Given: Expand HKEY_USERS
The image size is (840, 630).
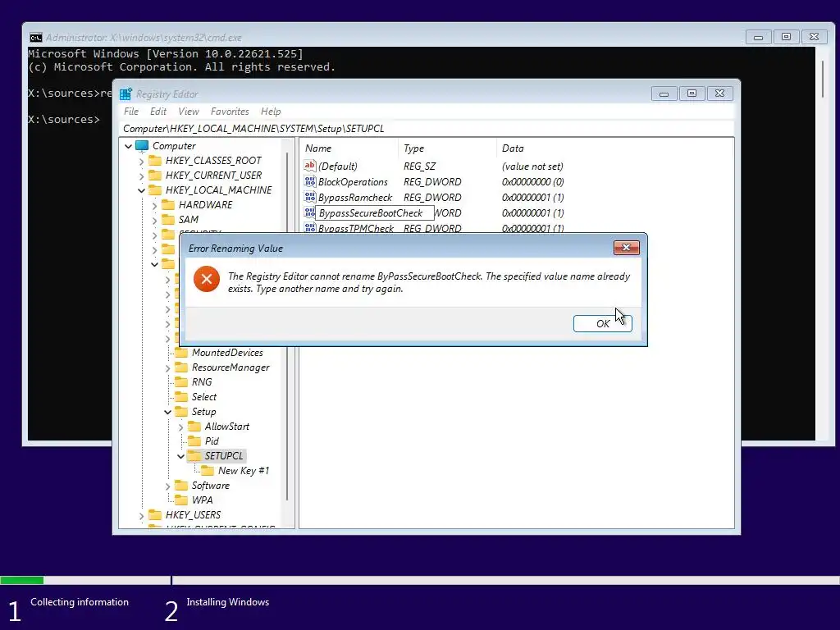Looking at the screenshot, I should tap(141, 515).
